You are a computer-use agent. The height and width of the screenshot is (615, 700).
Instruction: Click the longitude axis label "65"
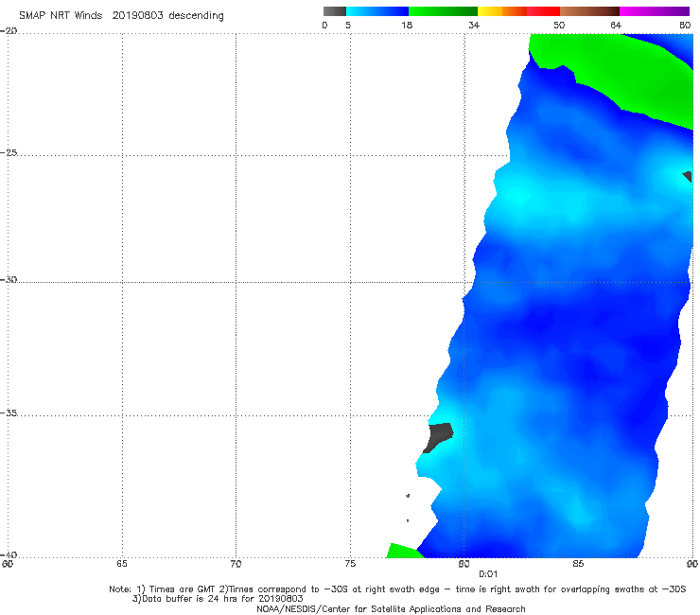click(x=122, y=564)
